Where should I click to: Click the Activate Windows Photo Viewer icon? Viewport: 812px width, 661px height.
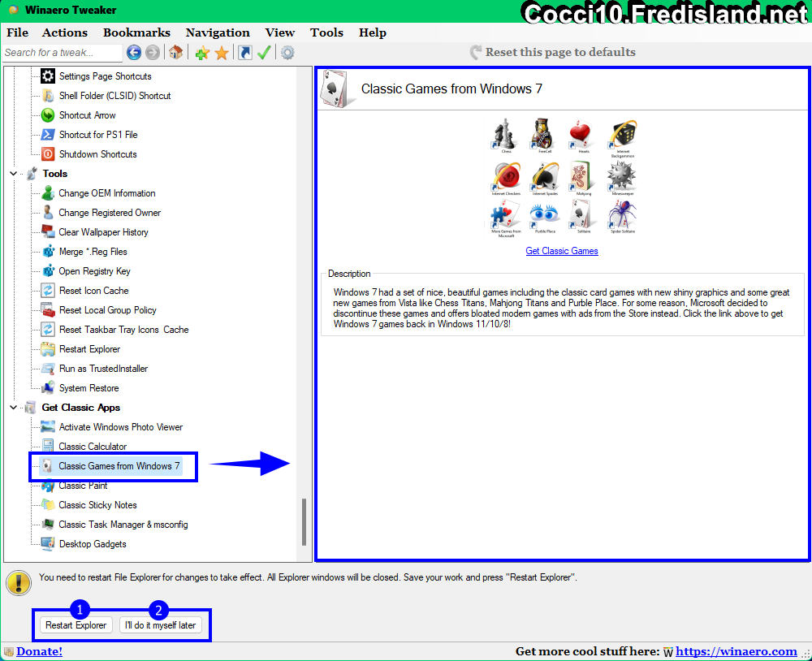pos(48,427)
